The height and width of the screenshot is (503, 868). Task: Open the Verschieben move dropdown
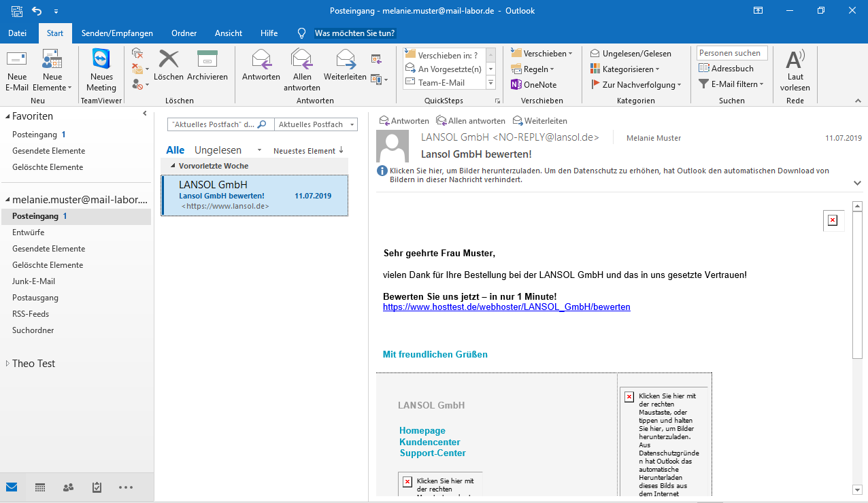[x=541, y=53]
